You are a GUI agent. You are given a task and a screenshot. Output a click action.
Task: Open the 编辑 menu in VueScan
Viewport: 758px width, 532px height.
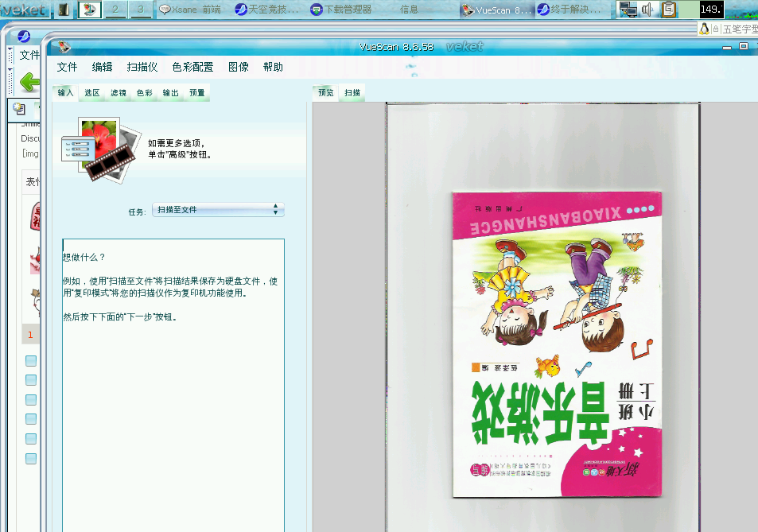point(102,67)
